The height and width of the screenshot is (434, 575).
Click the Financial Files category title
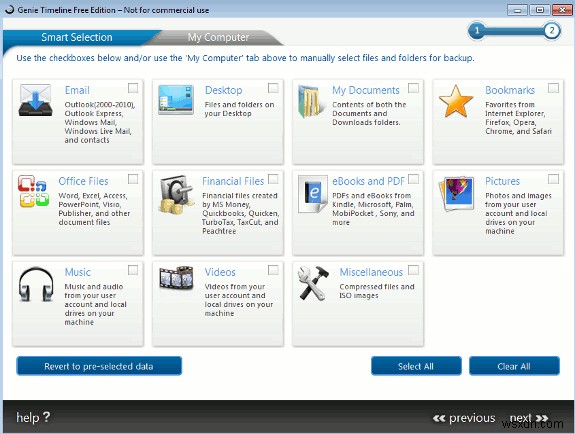233,181
